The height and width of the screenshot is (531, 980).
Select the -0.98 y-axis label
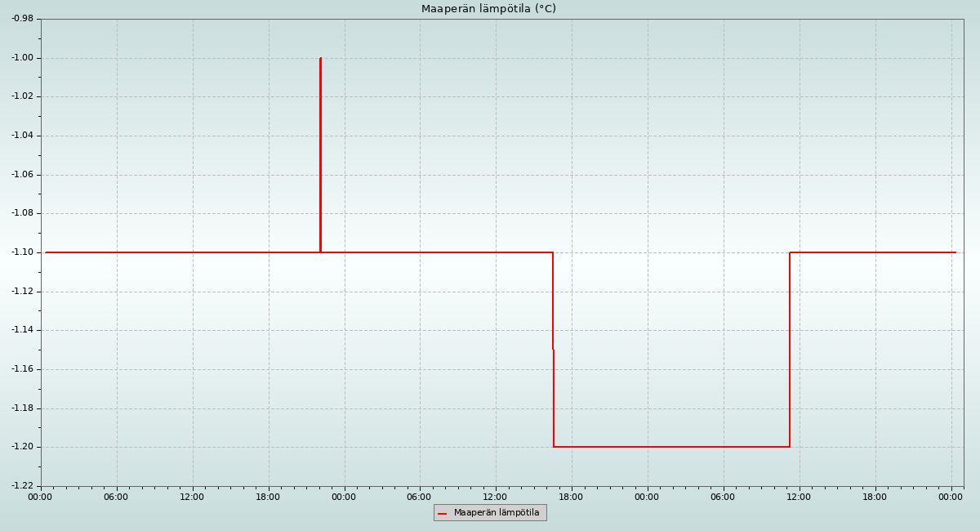tap(22, 19)
